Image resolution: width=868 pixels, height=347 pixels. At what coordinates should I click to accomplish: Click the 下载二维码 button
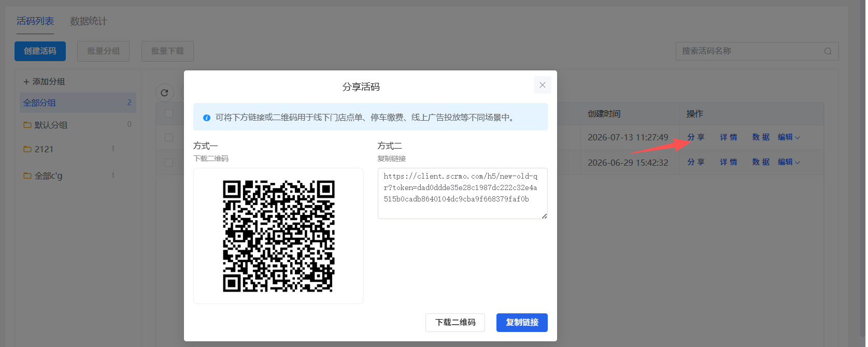[x=455, y=322]
